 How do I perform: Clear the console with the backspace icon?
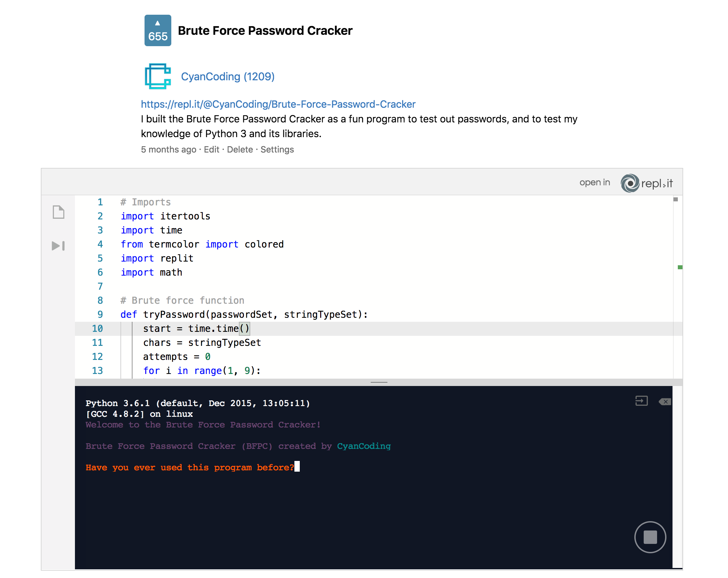pos(664,402)
